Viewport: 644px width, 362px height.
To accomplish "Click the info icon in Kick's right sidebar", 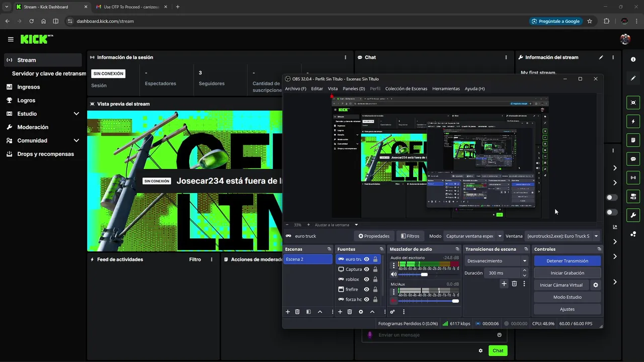I will tap(633, 59).
